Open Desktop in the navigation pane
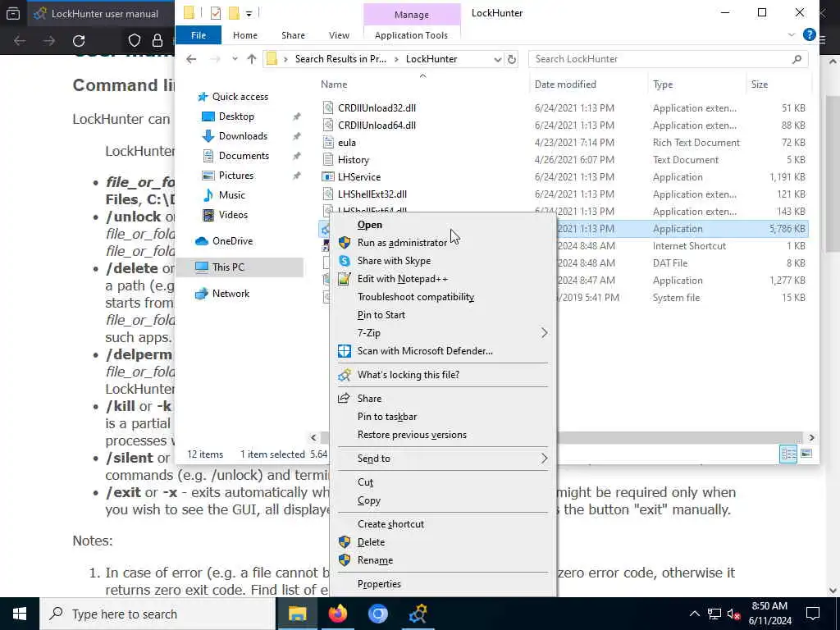 click(x=236, y=116)
